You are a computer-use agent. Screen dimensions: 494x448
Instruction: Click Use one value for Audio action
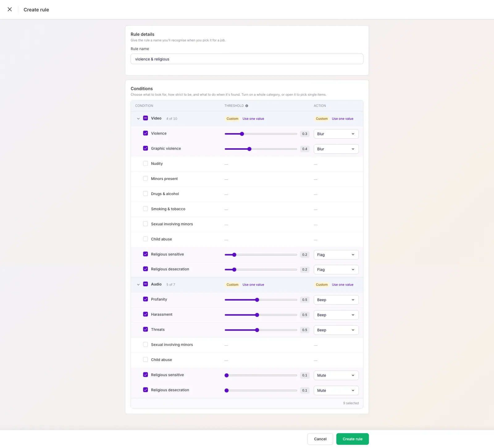(x=342, y=285)
